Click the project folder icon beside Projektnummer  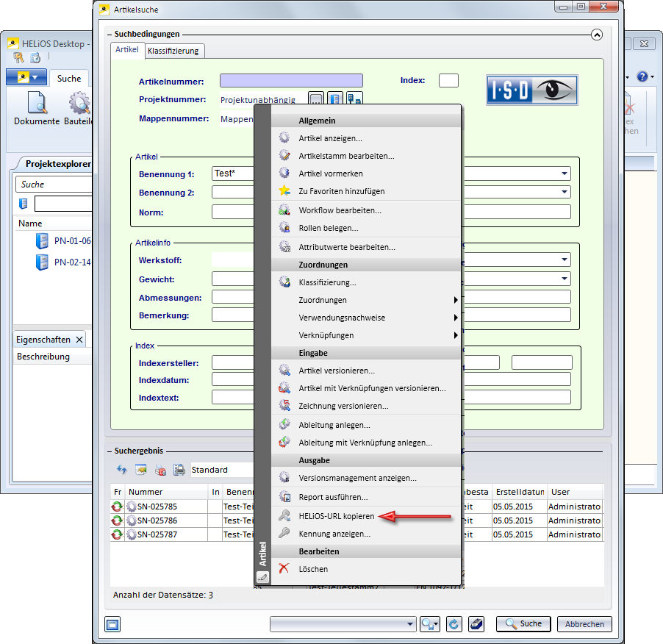[x=335, y=99]
